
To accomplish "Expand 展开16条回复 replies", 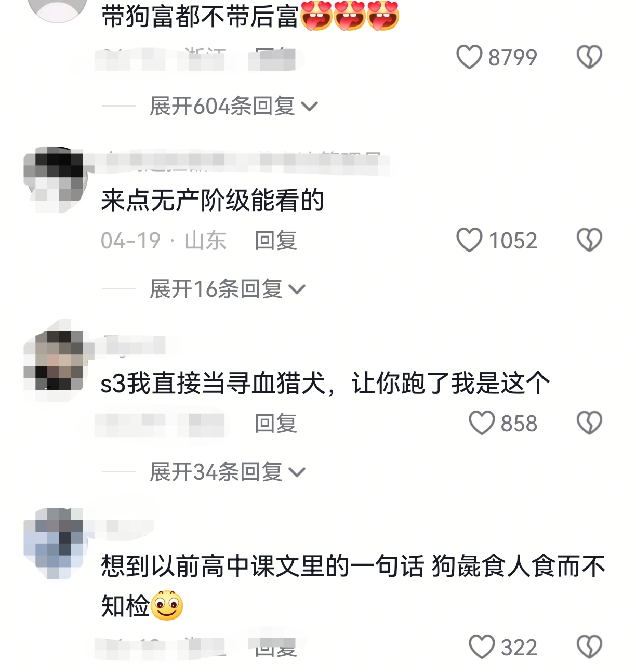I will (228, 289).
